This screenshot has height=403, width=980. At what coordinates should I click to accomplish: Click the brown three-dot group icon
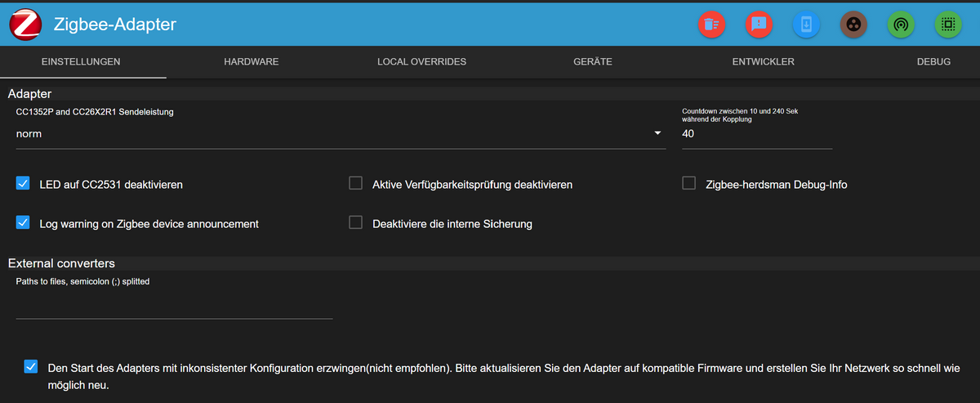point(853,25)
